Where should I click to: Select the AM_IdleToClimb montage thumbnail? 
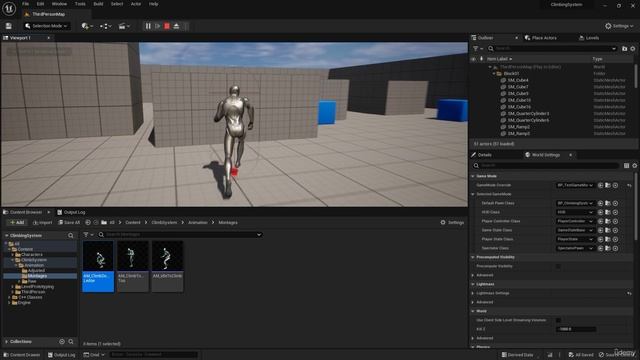click(167, 266)
